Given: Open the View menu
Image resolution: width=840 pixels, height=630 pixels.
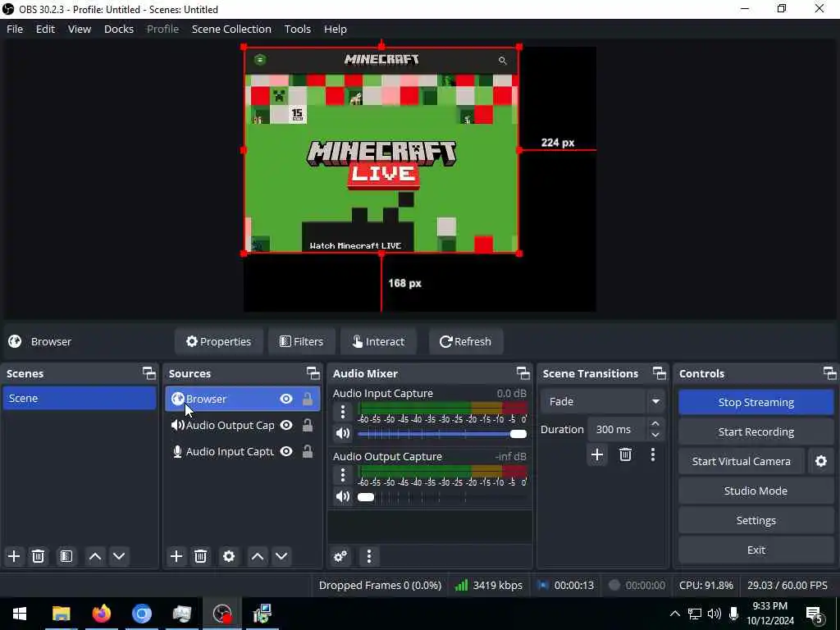Looking at the screenshot, I should pyautogui.click(x=80, y=29).
